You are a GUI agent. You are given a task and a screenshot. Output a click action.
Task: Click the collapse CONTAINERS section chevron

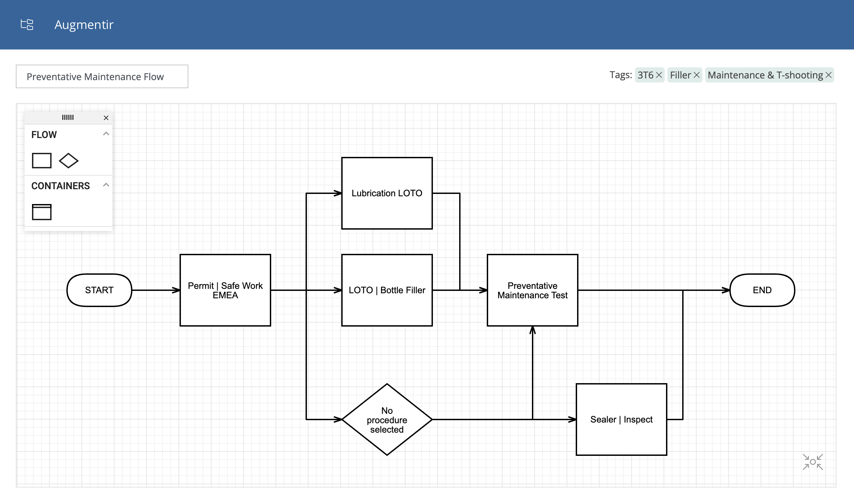pyautogui.click(x=106, y=185)
